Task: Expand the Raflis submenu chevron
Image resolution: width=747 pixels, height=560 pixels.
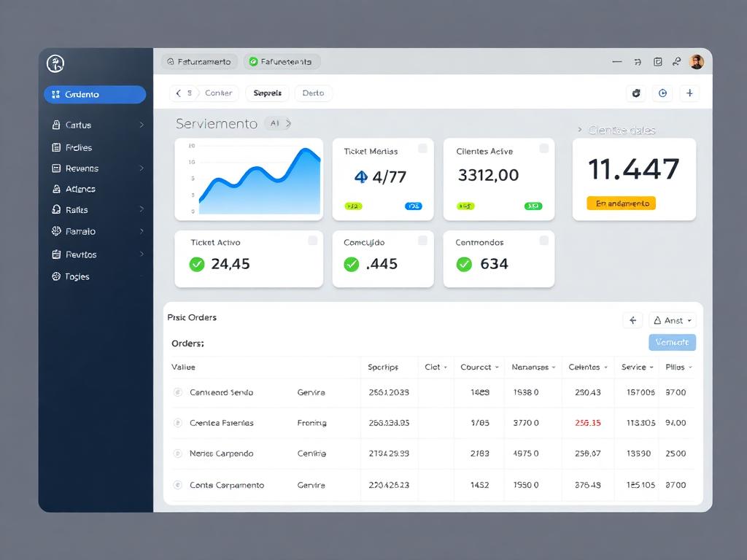Action: [x=142, y=209]
